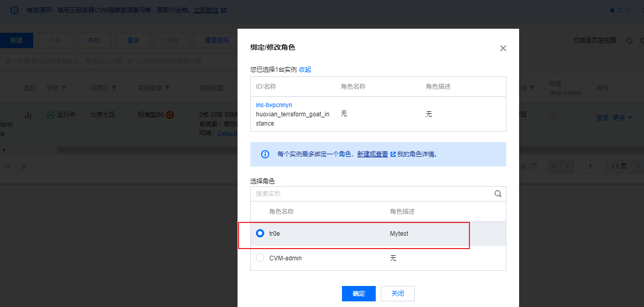Screen dimensions: 644x307
Task: Click the 运行中 status icon
Action: point(50,115)
